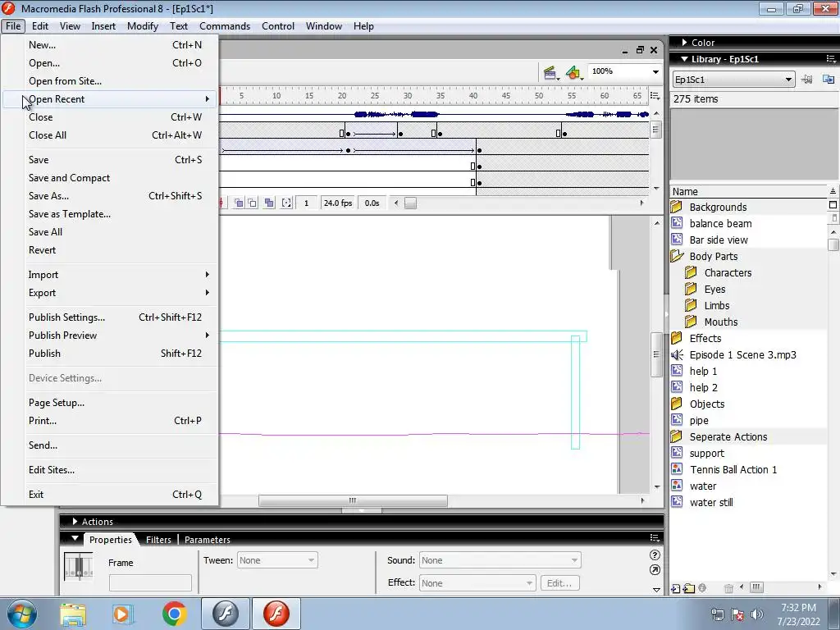Viewport: 840px width, 630px height.
Task: Click the help 1 graphic symbol icon
Action: (x=677, y=371)
